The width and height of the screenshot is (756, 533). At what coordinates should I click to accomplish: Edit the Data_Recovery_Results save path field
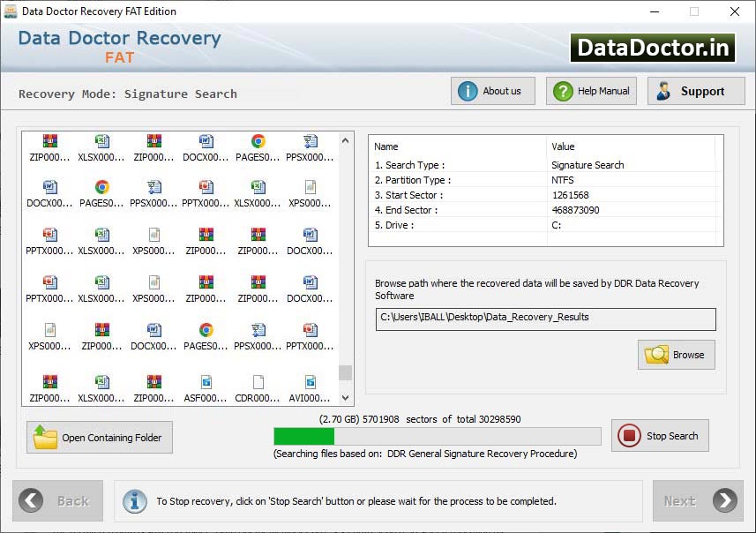click(x=544, y=319)
